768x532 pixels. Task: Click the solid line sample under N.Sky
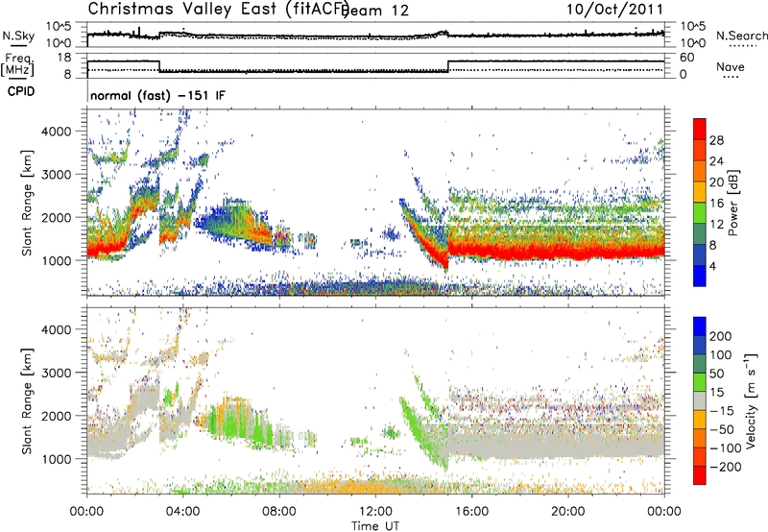click(18, 45)
